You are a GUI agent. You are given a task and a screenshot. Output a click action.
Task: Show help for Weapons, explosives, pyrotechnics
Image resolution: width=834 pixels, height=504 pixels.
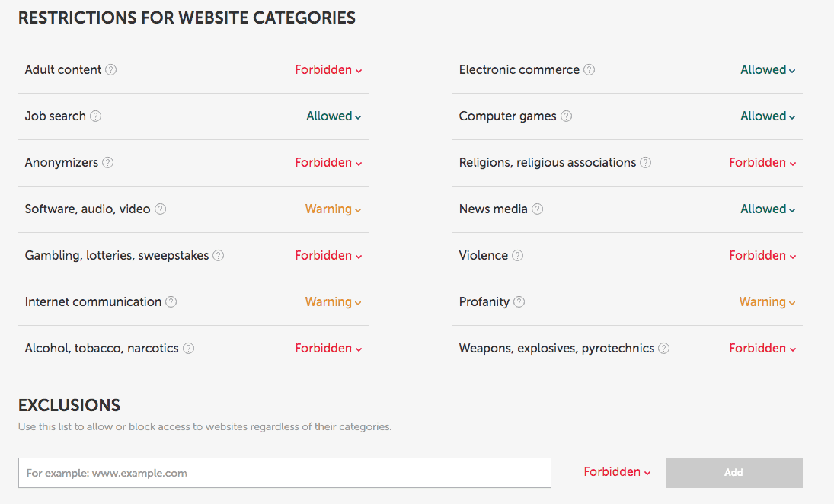[663, 348]
